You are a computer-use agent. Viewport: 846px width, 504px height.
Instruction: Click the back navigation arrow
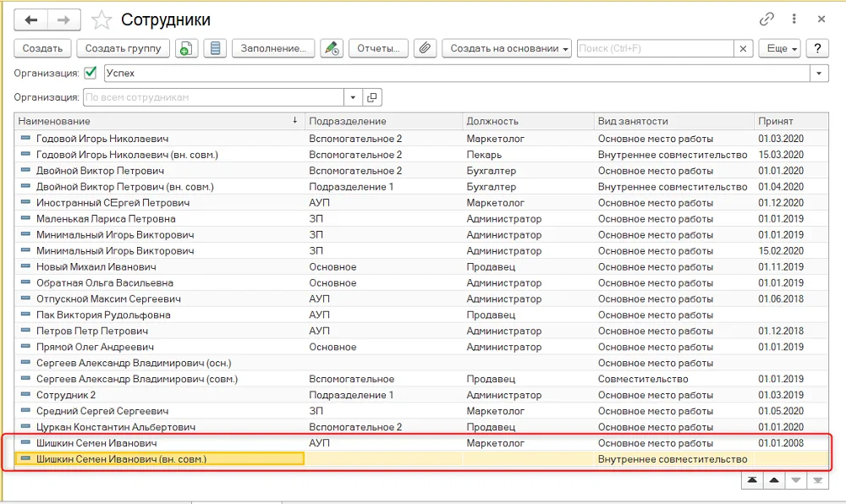coord(30,20)
